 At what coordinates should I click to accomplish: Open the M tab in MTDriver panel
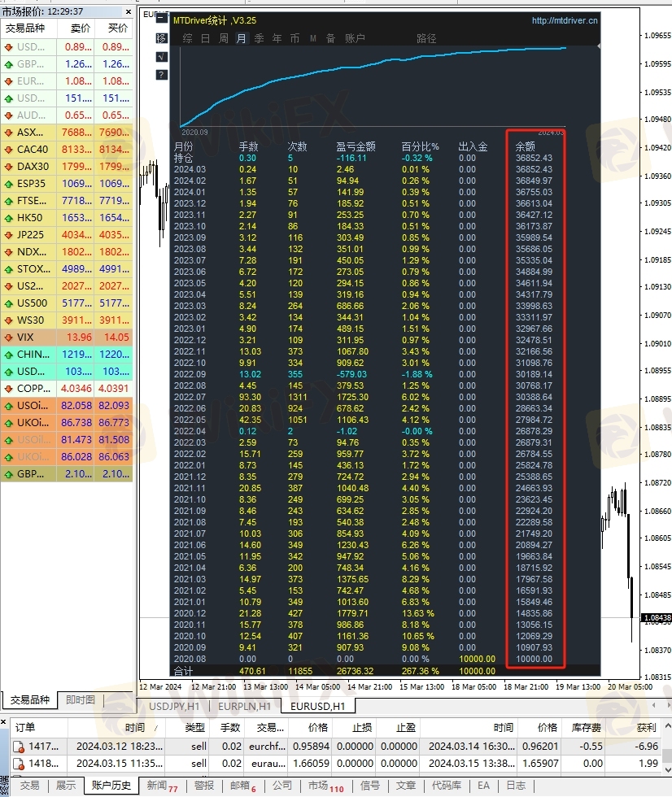click(x=313, y=39)
